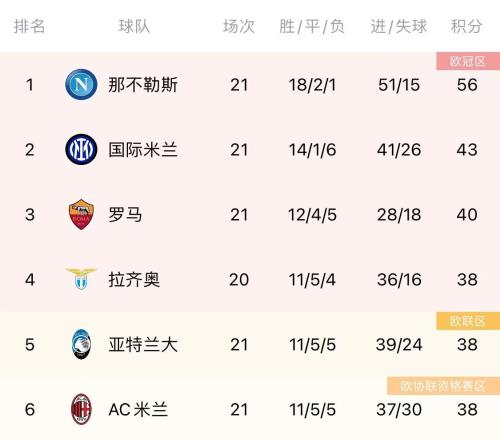Click the 场次 column header
This screenshot has width=500, height=440.
click(239, 26)
